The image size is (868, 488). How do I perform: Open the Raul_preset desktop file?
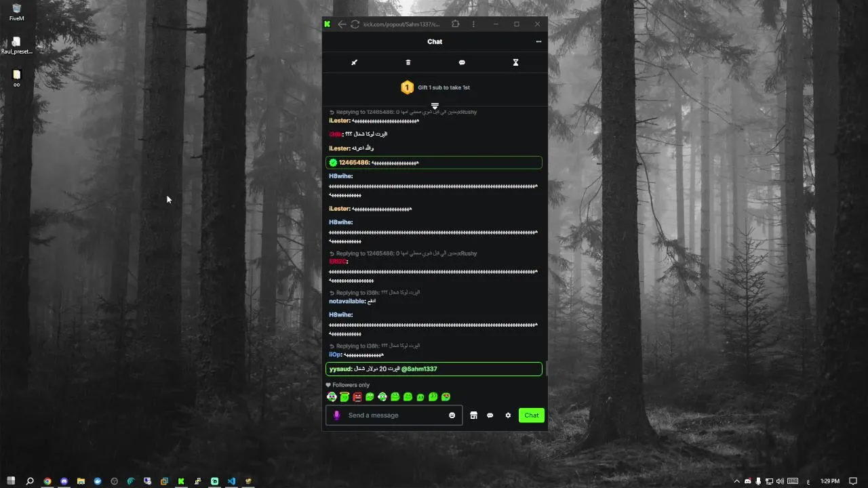pos(16,45)
